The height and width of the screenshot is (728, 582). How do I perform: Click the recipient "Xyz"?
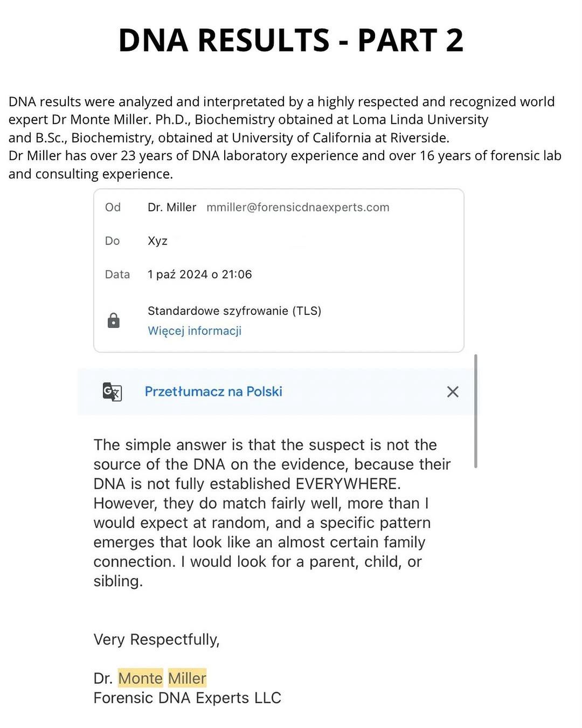[157, 241]
